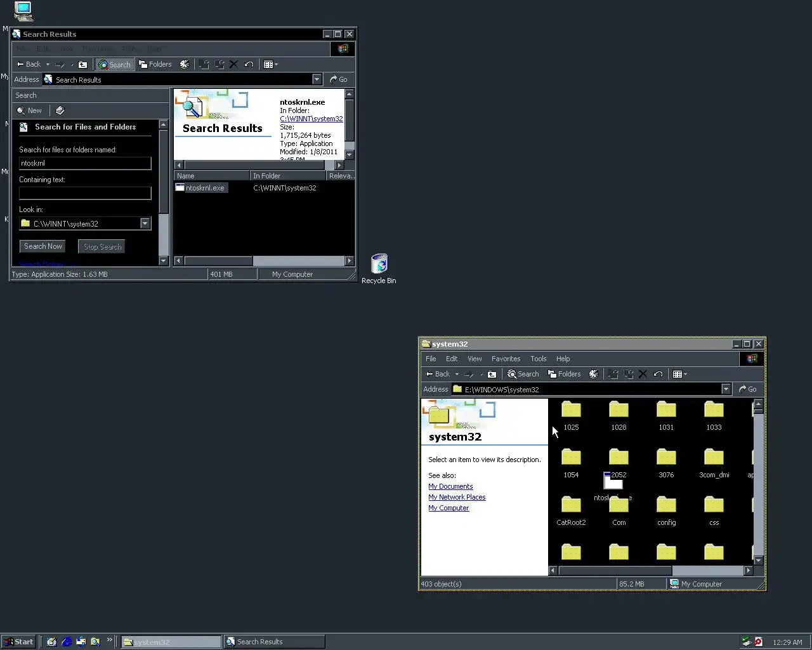Open Back history arrow in Search Results toolbar
This screenshot has width=812, height=650.
(48, 64)
